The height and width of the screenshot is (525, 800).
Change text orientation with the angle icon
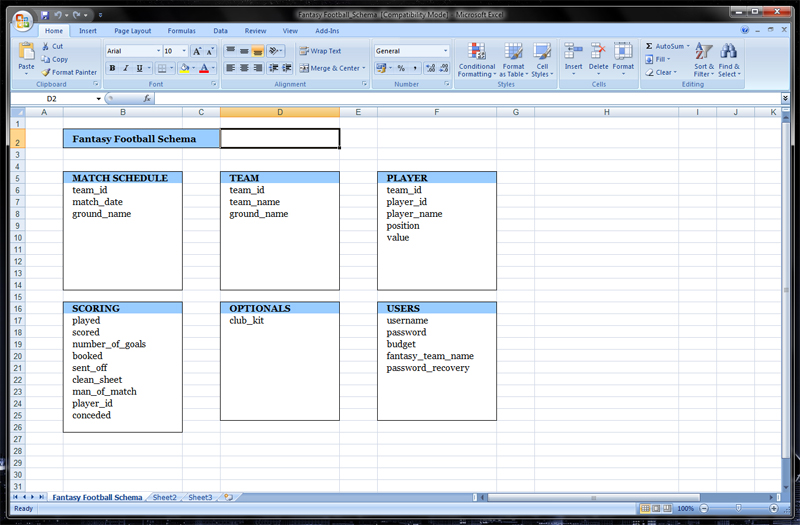pos(273,51)
